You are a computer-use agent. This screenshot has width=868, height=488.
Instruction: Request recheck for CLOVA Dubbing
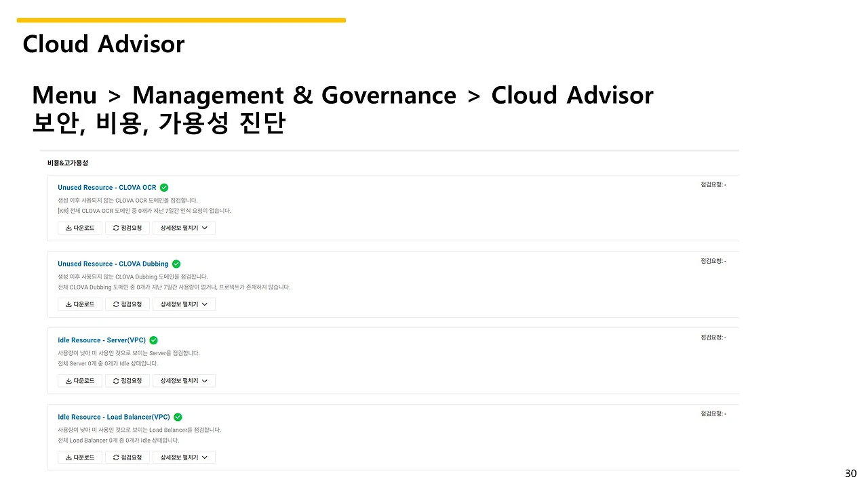pyautogui.click(x=127, y=304)
